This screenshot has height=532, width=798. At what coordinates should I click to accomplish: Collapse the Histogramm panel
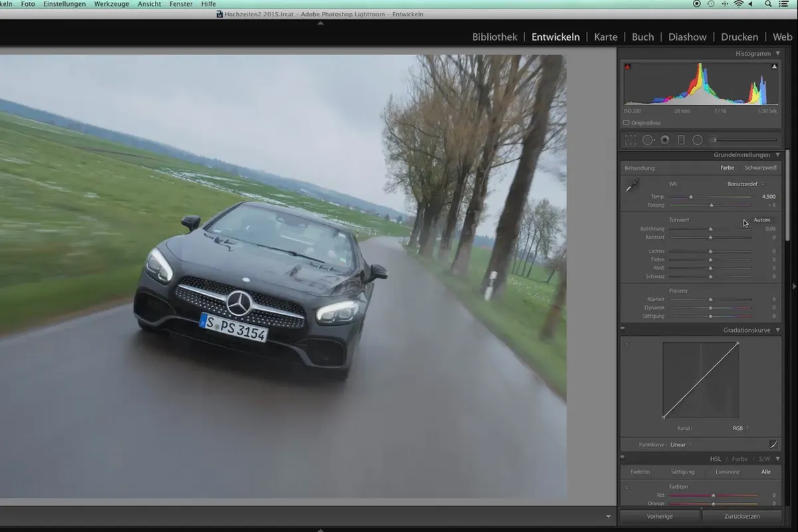coord(778,53)
